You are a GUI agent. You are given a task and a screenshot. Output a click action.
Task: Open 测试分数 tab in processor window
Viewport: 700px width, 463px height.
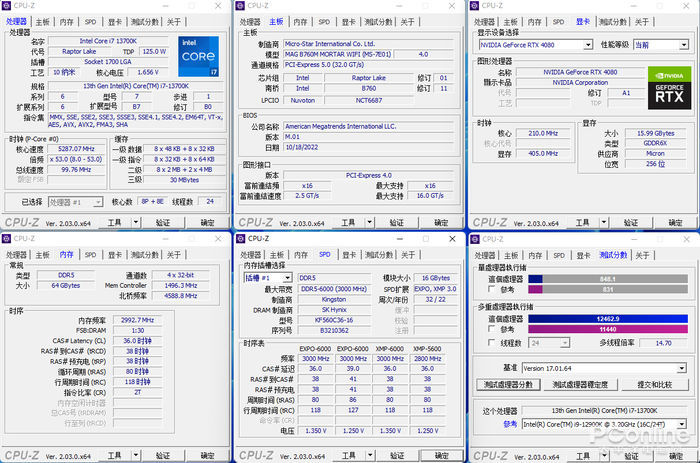[145, 22]
